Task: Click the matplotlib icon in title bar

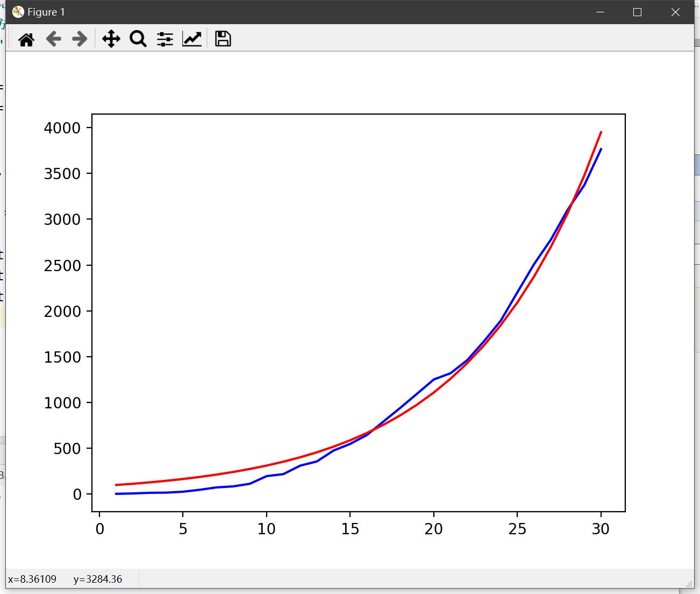Action: click(x=18, y=12)
